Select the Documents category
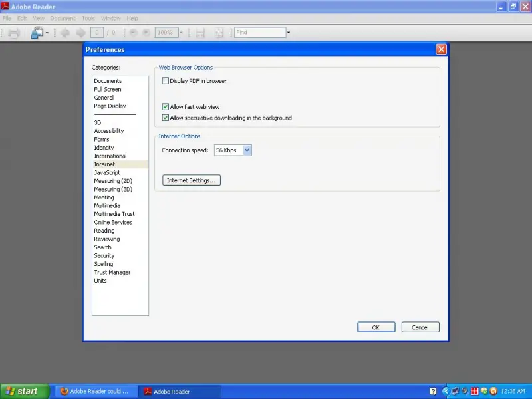The height and width of the screenshot is (399, 532). (x=108, y=81)
